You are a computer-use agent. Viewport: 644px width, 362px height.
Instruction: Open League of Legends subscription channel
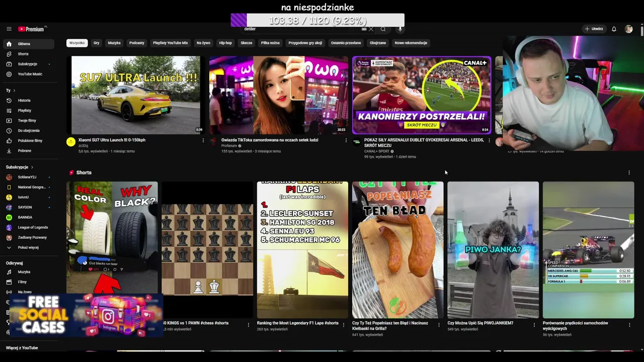[x=28, y=227]
